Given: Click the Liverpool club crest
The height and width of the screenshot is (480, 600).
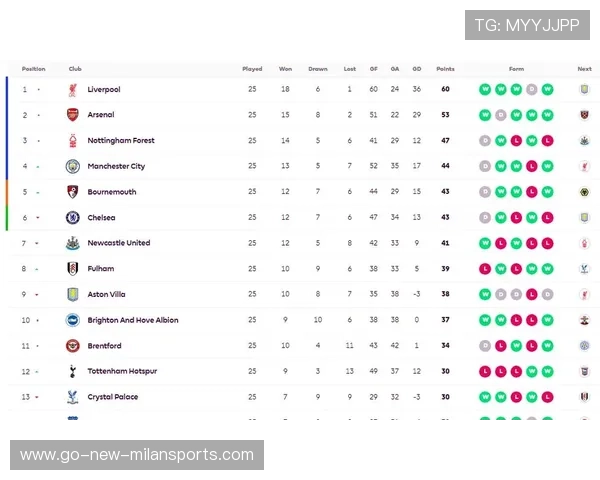Looking at the screenshot, I should click(x=72, y=89).
